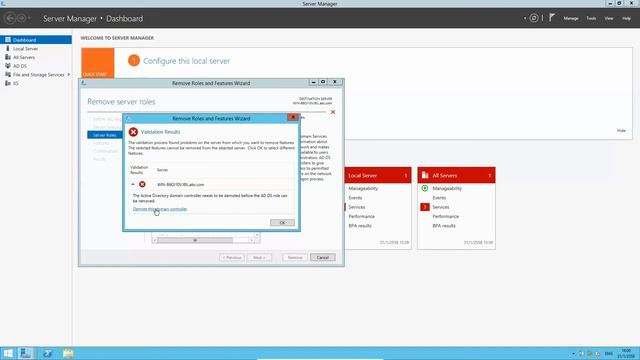Click the AD DS icon in sidebar
The height and width of the screenshot is (360, 640).
(x=8, y=66)
